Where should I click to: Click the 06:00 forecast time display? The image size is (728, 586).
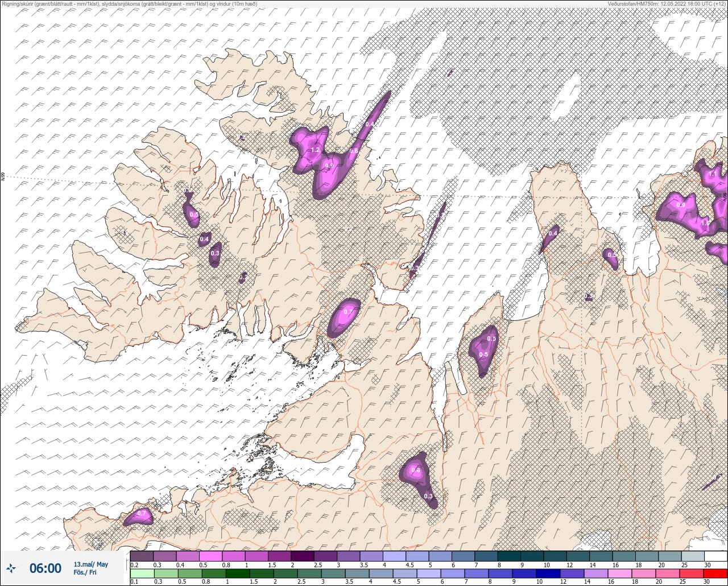[45, 568]
